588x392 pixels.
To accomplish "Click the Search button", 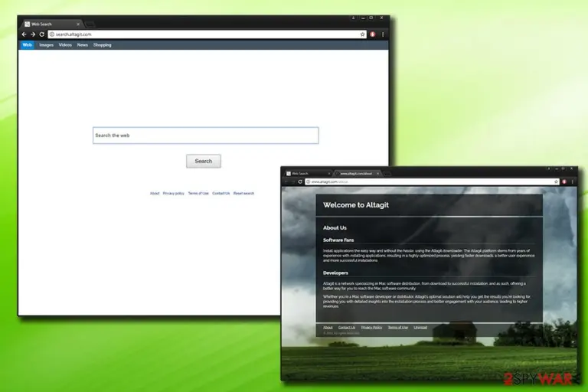I will coord(203,161).
